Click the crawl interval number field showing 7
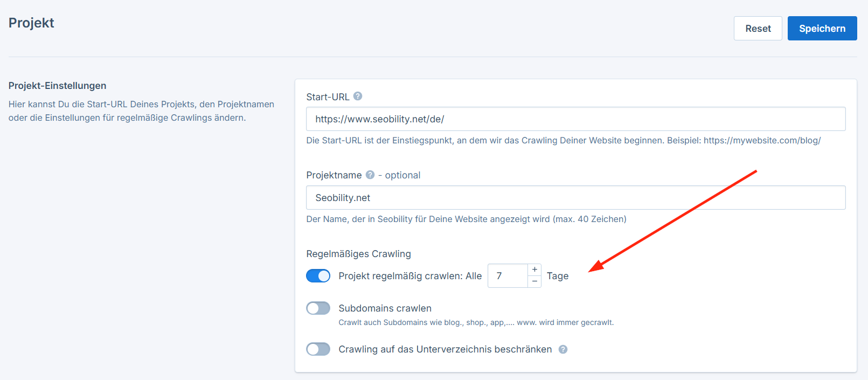The width and height of the screenshot is (868, 380). pyautogui.click(x=506, y=275)
